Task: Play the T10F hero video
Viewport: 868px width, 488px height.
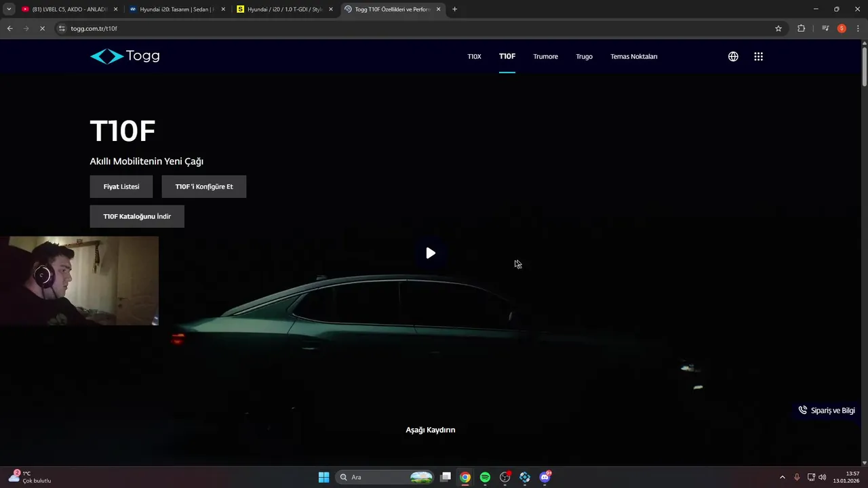Action: (x=431, y=253)
